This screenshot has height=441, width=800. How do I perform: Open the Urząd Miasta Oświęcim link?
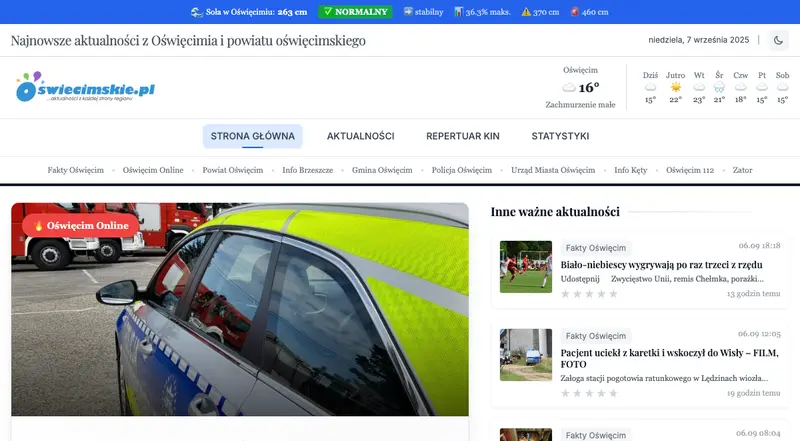[x=553, y=170]
